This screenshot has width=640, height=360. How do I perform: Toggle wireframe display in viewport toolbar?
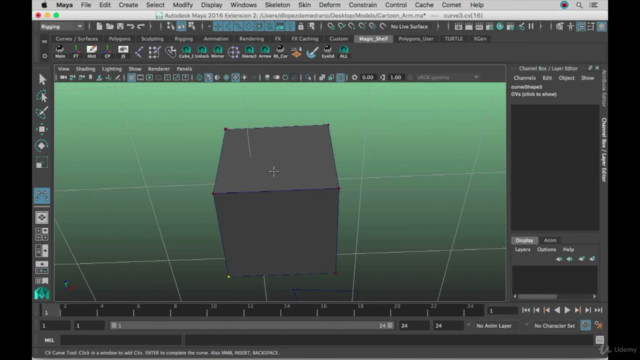pyautogui.click(x=199, y=77)
